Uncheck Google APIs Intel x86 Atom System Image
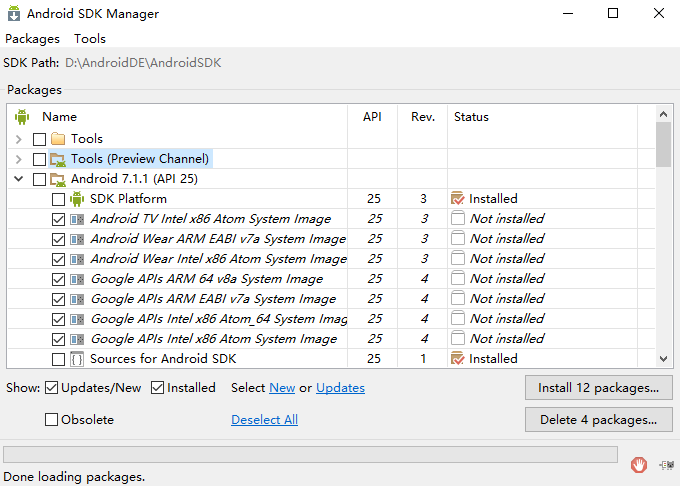Viewport: 680px width, 486px height. [58, 339]
